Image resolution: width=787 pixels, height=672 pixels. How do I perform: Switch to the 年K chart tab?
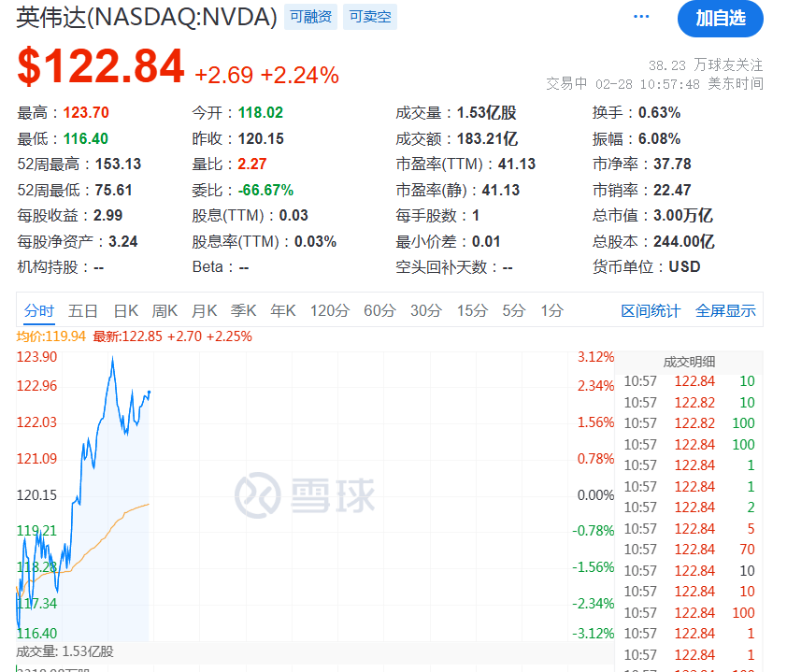[282, 310]
